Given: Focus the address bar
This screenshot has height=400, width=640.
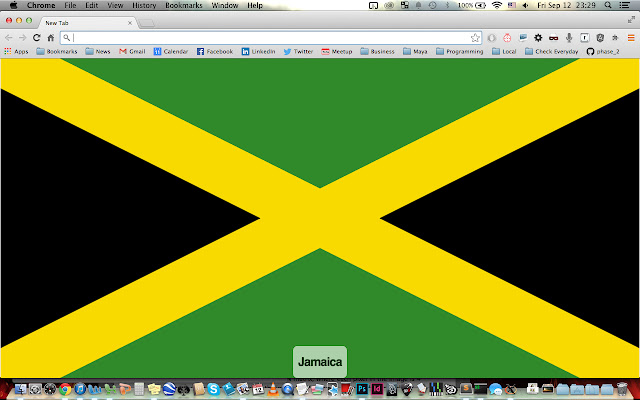Looking at the screenshot, I should point(271,38).
